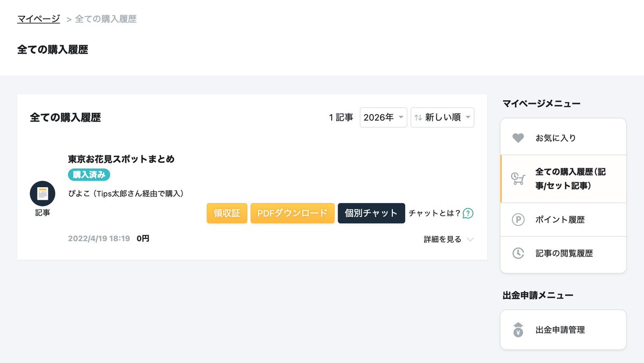Click the 領収証 button

pyautogui.click(x=226, y=213)
